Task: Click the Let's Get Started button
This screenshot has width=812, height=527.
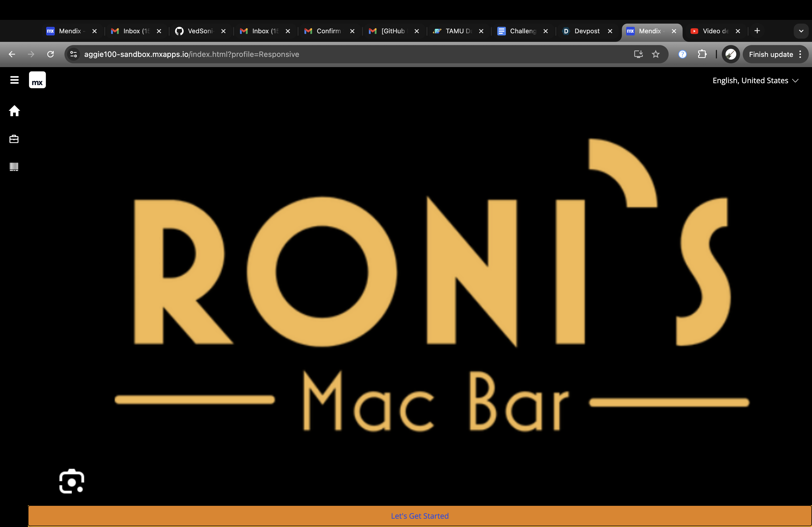Action: pyautogui.click(x=420, y=516)
